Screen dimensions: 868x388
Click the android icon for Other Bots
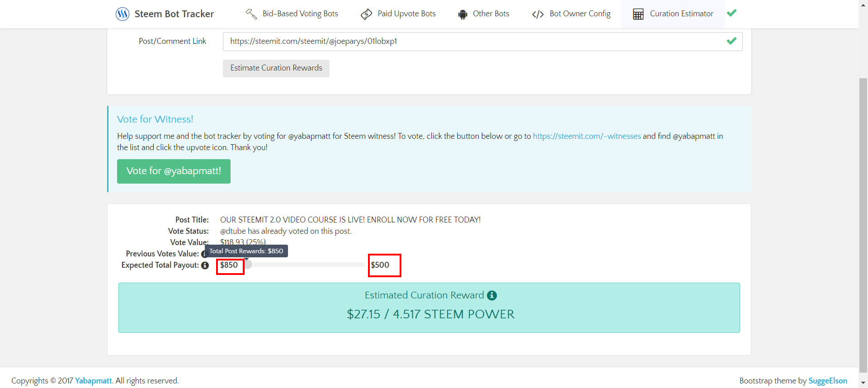pos(462,14)
